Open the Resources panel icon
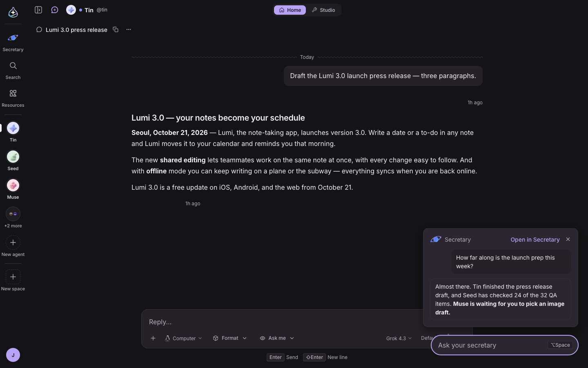 13,94
